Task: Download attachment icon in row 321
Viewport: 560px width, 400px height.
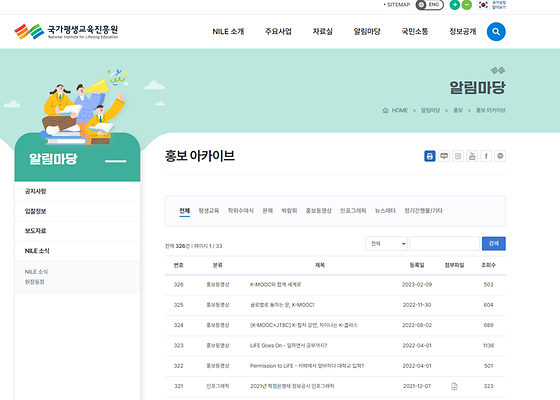Action: [454, 386]
